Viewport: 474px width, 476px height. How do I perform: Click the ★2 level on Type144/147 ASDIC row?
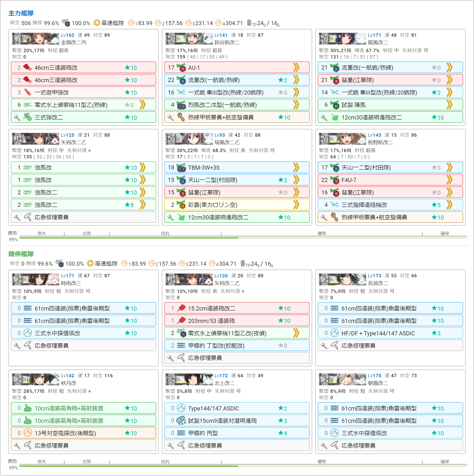coord(283,408)
